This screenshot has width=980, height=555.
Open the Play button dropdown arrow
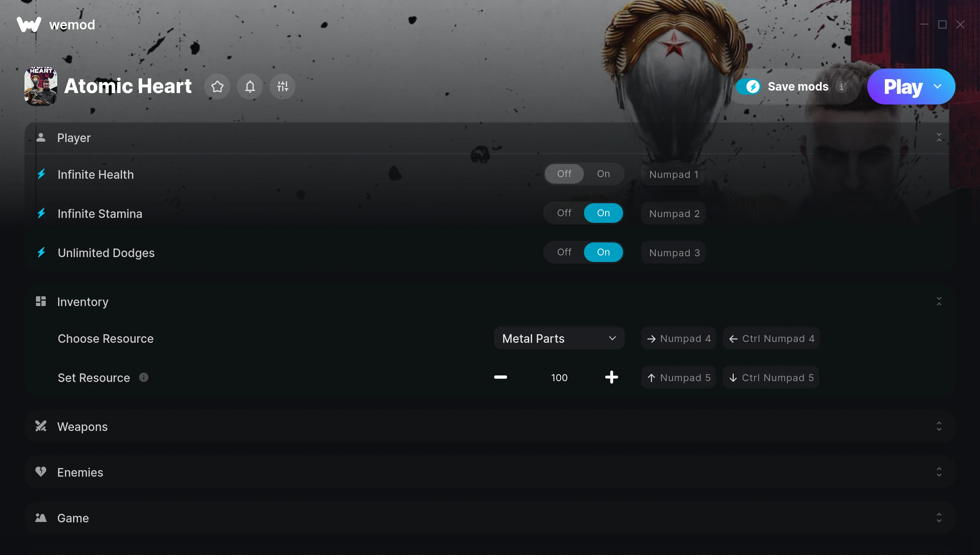(x=938, y=87)
